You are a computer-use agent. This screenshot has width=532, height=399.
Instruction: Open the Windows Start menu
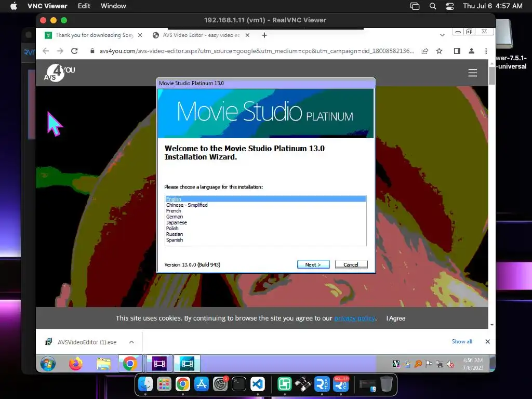click(x=48, y=364)
